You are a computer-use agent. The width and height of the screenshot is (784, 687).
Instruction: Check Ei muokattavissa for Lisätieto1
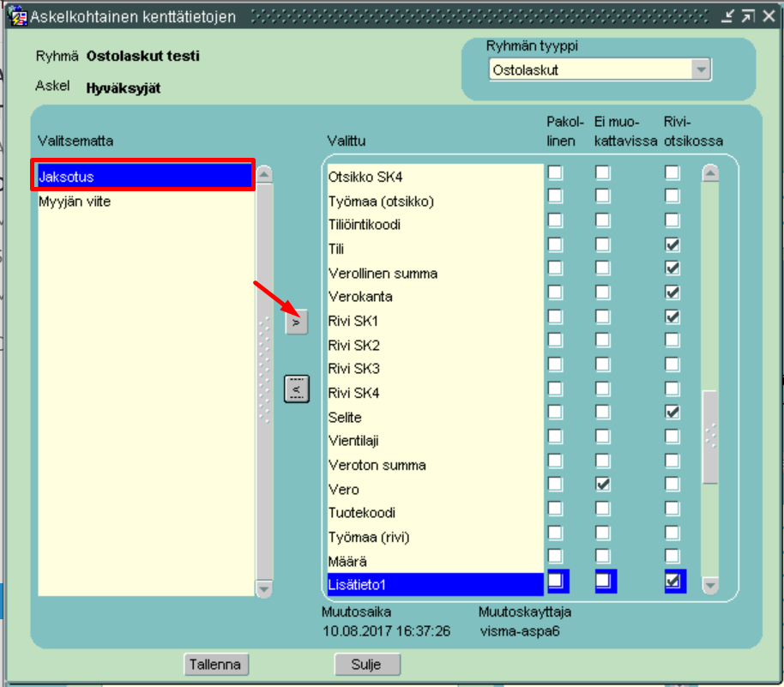click(x=604, y=581)
